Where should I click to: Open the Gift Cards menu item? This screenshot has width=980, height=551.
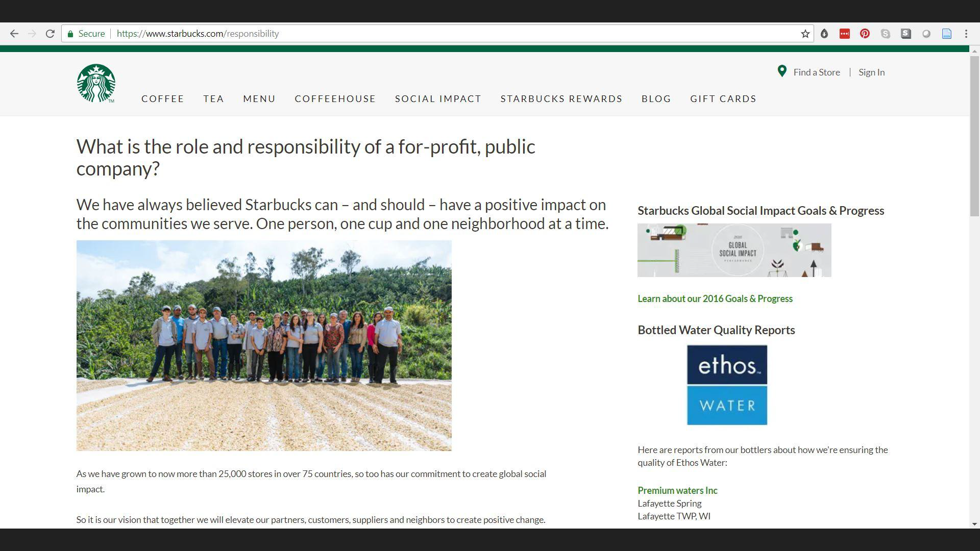point(723,99)
